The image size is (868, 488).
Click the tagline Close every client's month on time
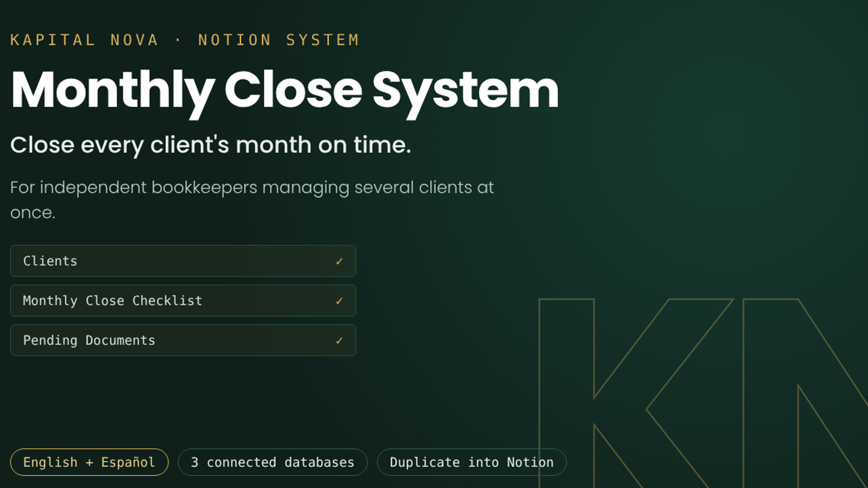point(211,146)
